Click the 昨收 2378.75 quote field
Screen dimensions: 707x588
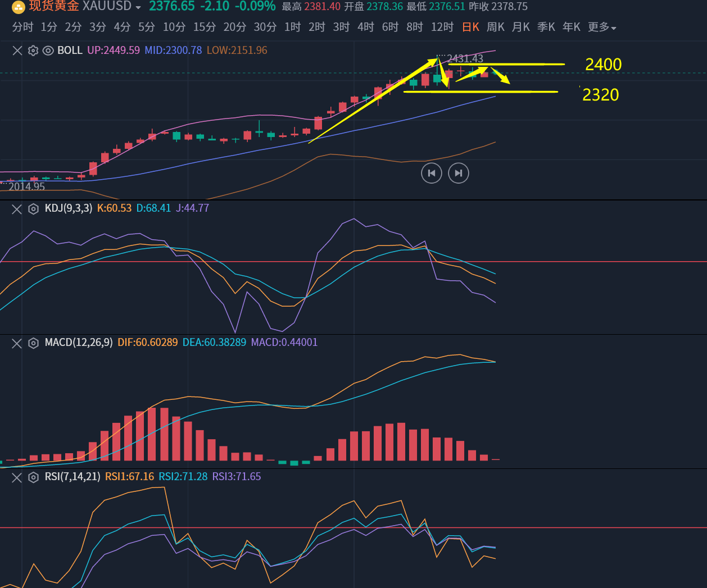coord(498,7)
